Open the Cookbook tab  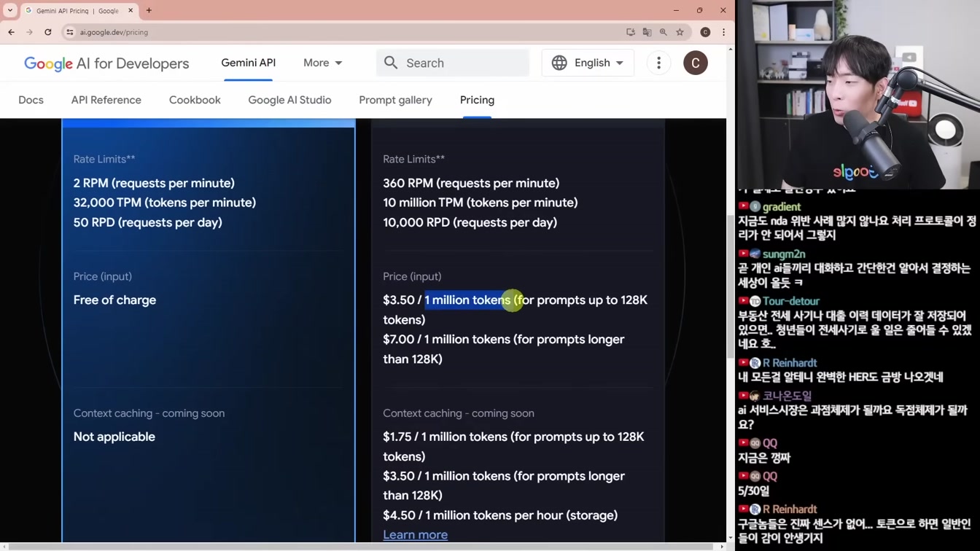[x=195, y=100]
